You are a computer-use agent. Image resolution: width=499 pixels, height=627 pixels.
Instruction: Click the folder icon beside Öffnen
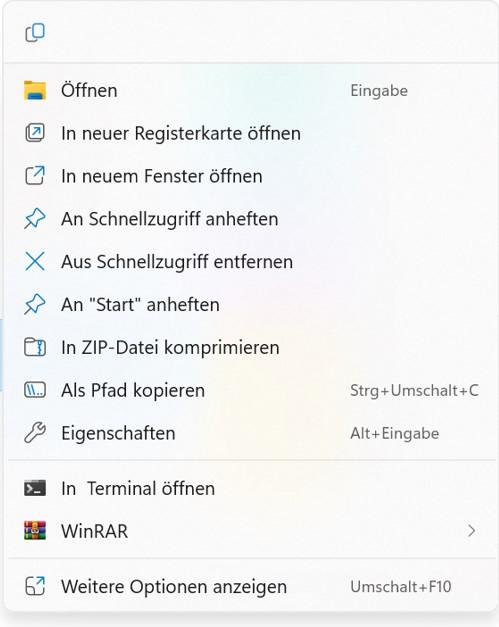point(35,90)
